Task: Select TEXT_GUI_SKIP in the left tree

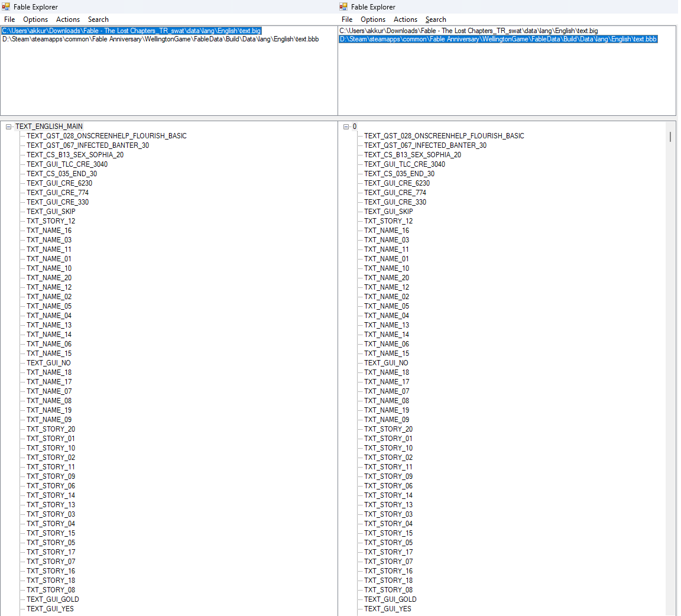Action: pyautogui.click(x=51, y=212)
